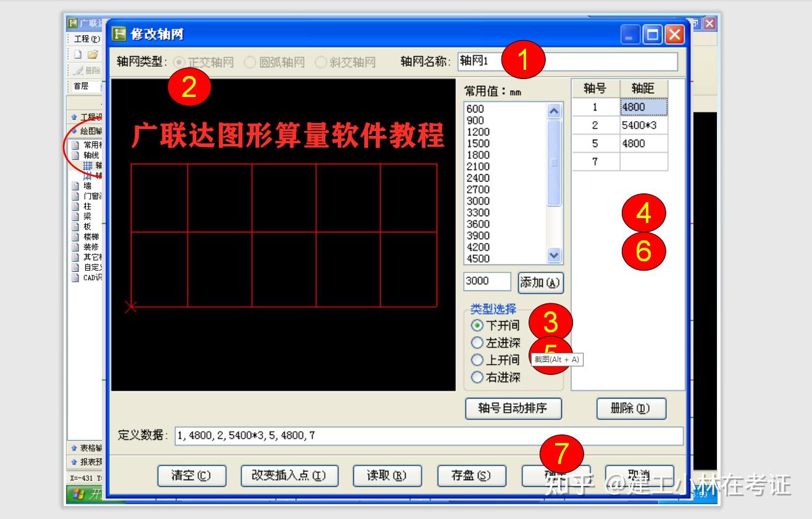Select 2700 in the common values list
This screenshot has height=519, width=812.
coord(478,190)
